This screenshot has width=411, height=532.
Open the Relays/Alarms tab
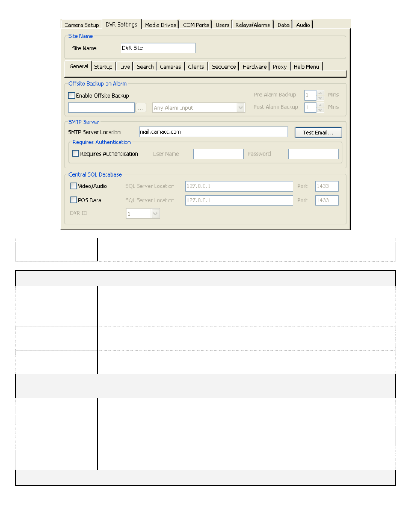(252, 25)
